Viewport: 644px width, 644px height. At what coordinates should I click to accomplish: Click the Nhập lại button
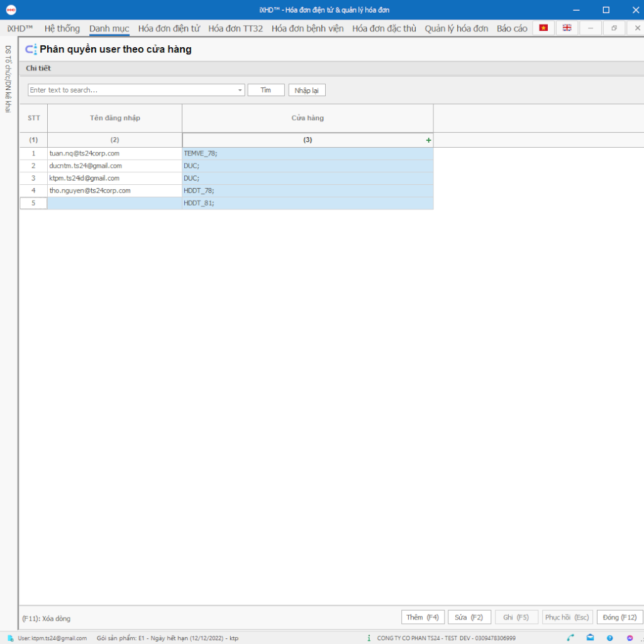(x=307, y=91)
